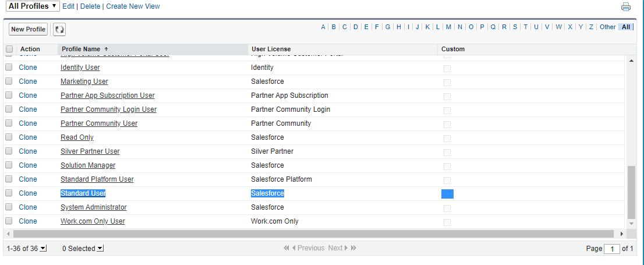Screen dimensions: 644x265
Task: Click vertical scrollbar down arrow
Action: [x=631, y=223]
